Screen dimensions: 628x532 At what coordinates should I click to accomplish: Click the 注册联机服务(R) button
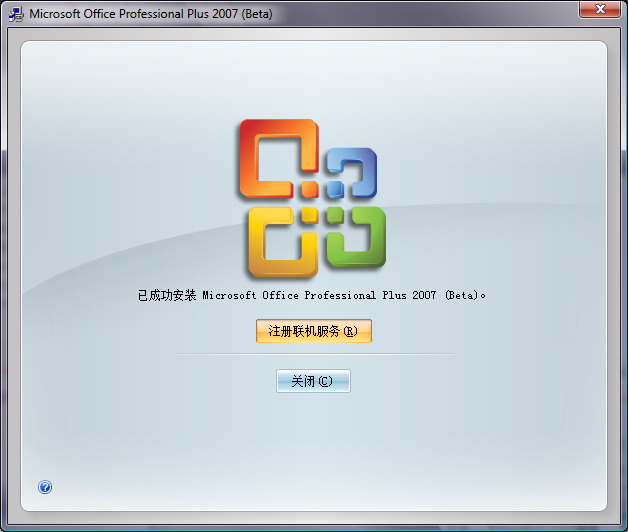click(x=314, y=331)
